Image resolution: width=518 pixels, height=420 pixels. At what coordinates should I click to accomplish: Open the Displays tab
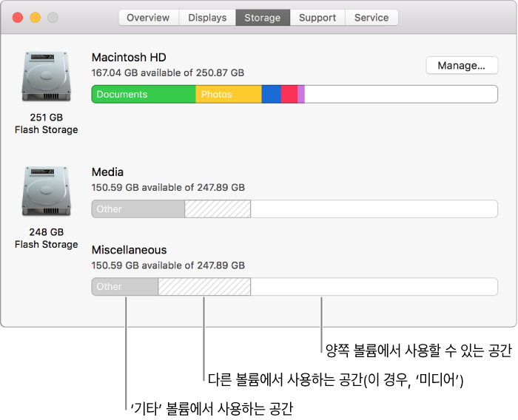pyautogui.click(x=207, y=18)
